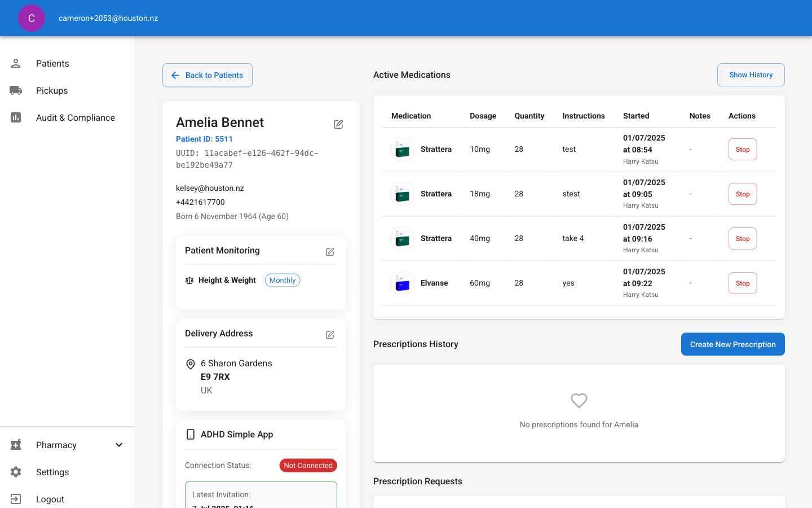
Task: Click the Not Connected status badge
Action: pos(308,466)
